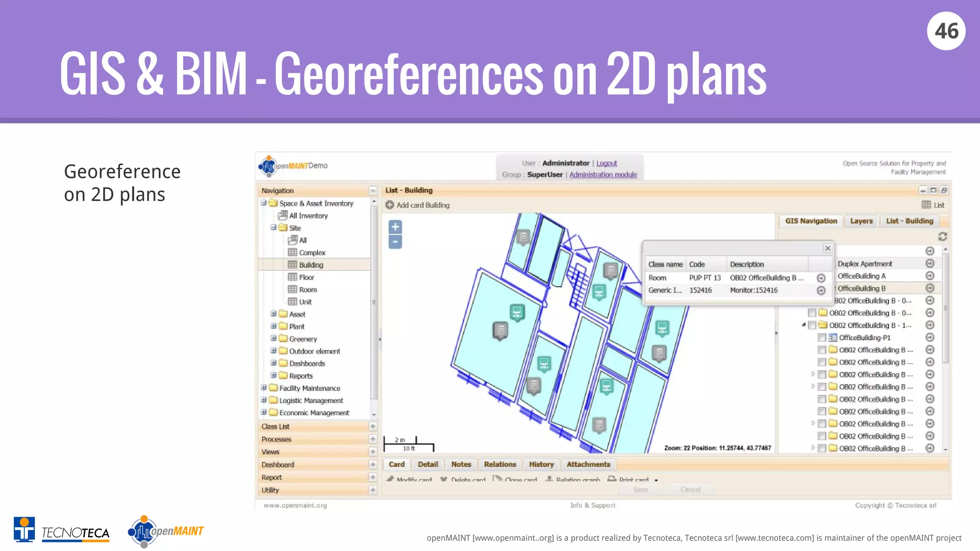Click the GIS tree vertical scrollbar

pyautogui.click(x=946, y=309)
